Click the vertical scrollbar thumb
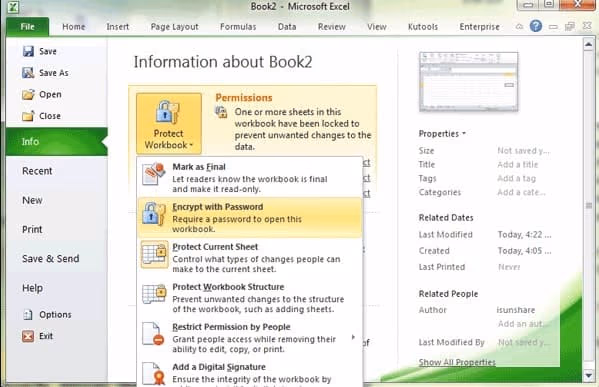The width and height of the screenshot is (599, 387). [x=588, y=206]
